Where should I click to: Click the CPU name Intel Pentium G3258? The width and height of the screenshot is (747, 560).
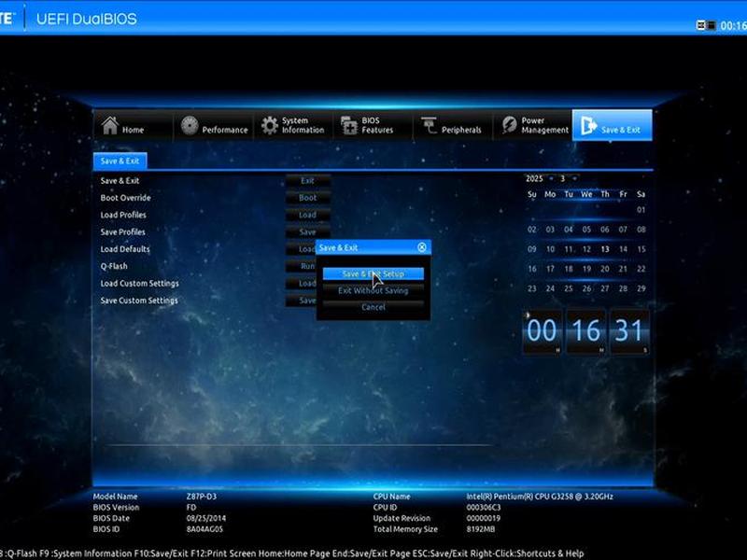click(x=540, y=497)
